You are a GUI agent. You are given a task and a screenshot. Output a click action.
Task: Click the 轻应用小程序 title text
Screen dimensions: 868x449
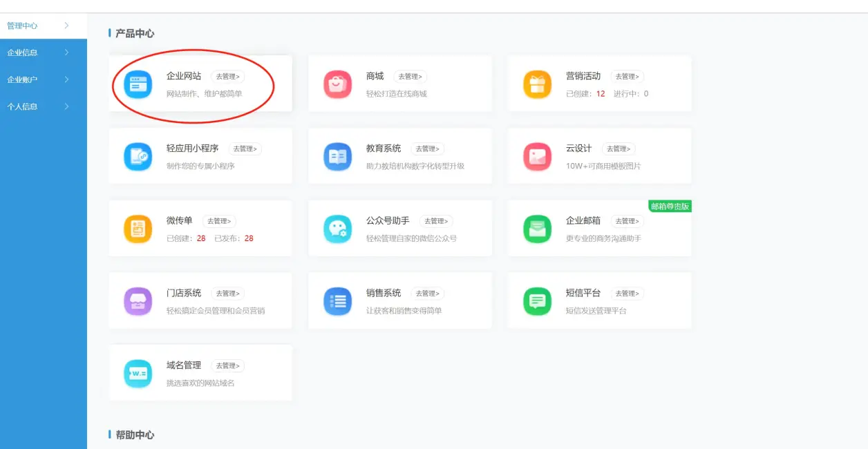click(x=193, y=149)
